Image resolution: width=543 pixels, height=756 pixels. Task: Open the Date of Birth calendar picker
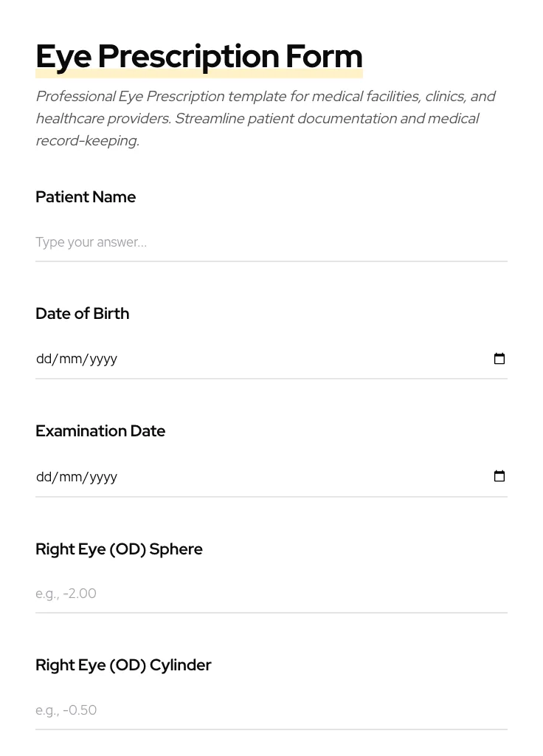[x=499, y=359]
